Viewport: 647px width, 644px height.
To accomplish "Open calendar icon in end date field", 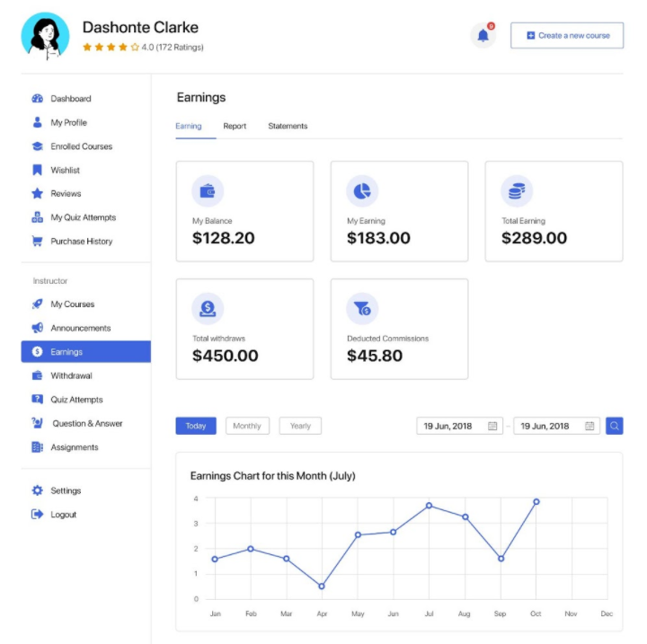I will click(x=590, y=427).
